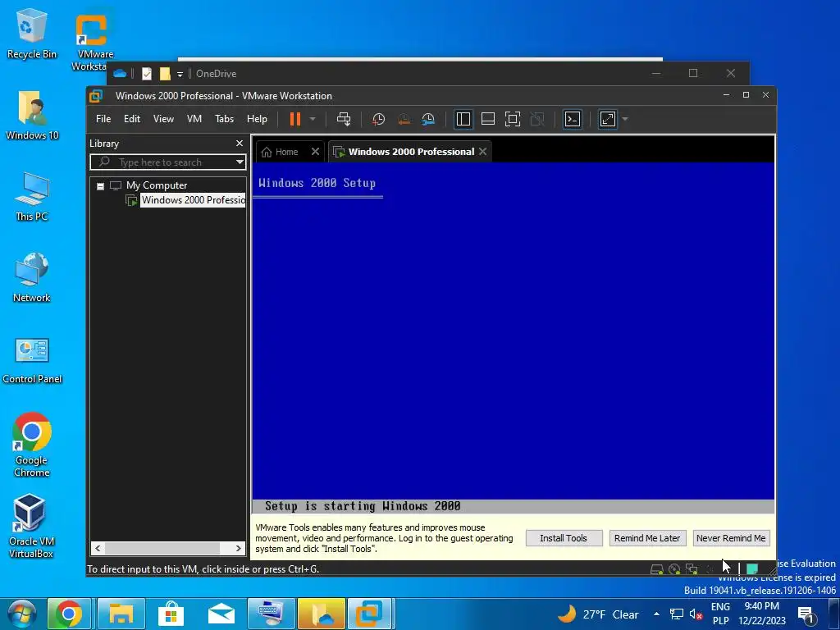The image size is (840, 630).
Task: Click the hard disk status icon
Action: point(657,569)
